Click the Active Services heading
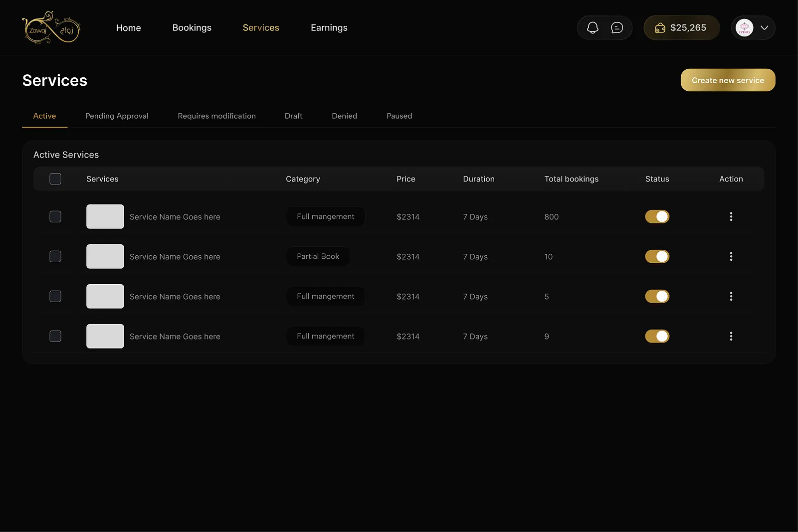The image size is (798, 532). coord(66,155)
